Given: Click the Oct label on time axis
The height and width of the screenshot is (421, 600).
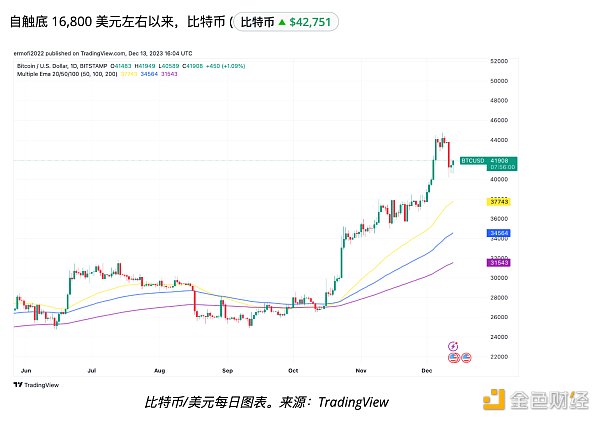Looking at the screenshot, I should [293, 369].
